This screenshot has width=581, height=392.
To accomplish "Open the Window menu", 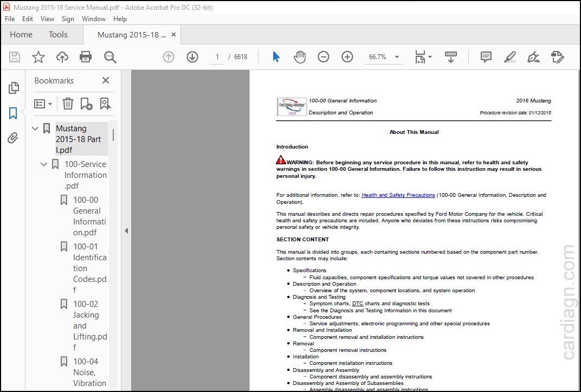I will 93,19.
